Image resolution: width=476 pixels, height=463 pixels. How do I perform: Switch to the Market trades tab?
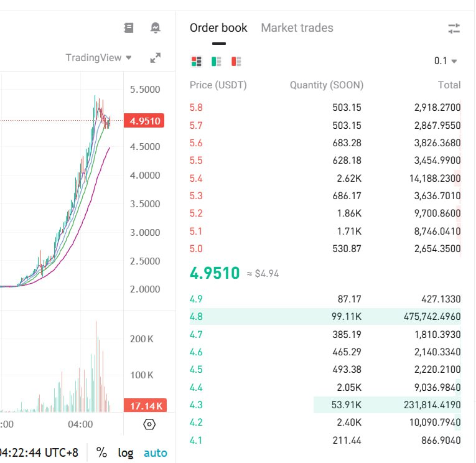(x=297, y=28)
